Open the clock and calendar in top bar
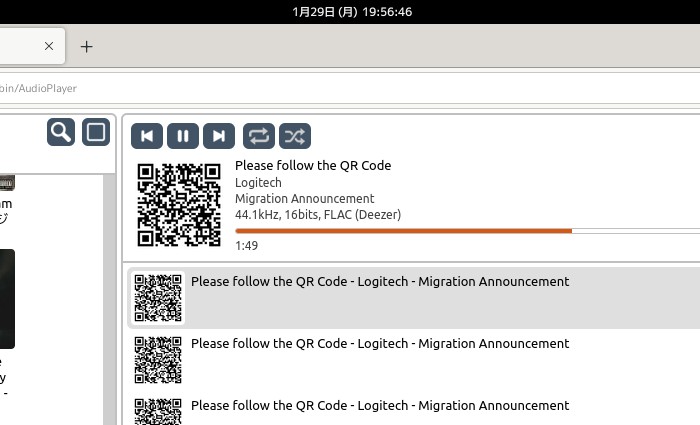Viewport: 700px width, 425px height. point(352,12)
